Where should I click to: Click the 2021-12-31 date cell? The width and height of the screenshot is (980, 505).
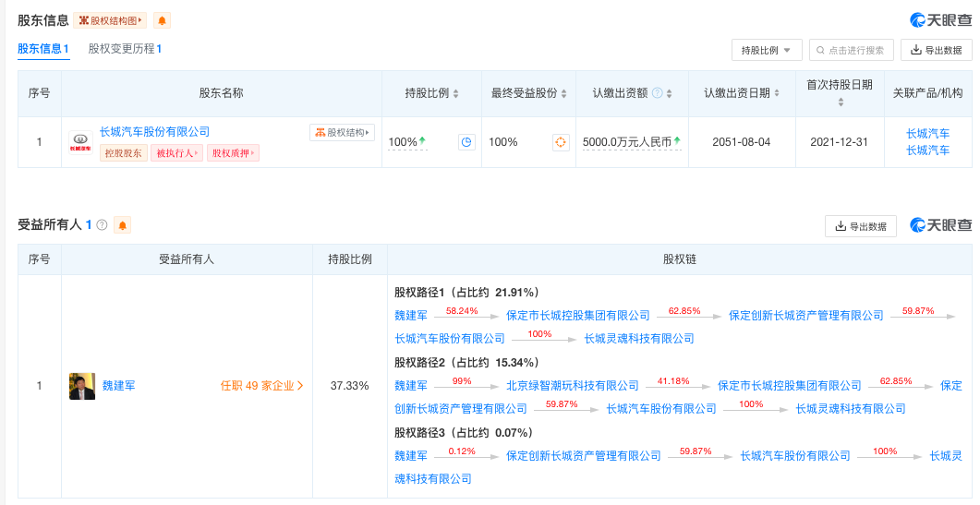point(840,142)
